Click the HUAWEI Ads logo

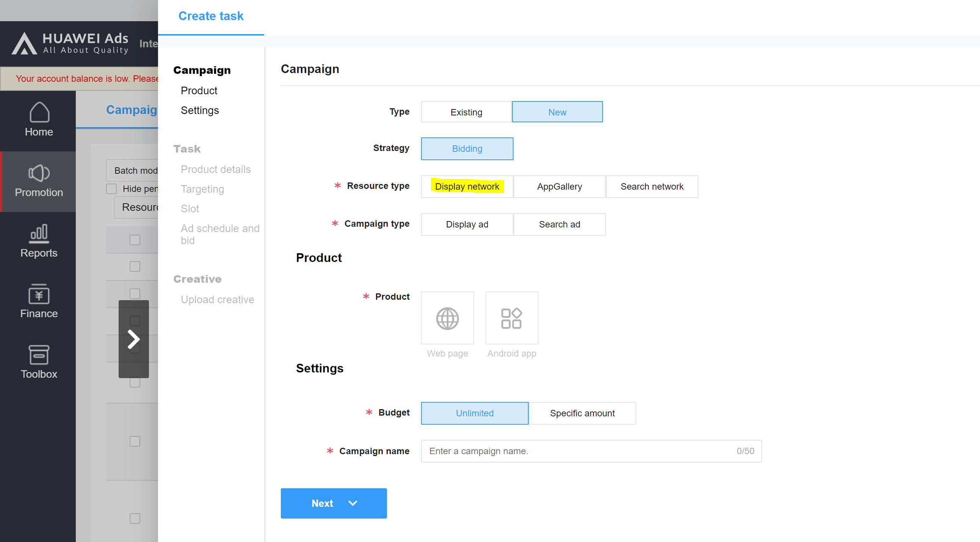pos(70,43)
